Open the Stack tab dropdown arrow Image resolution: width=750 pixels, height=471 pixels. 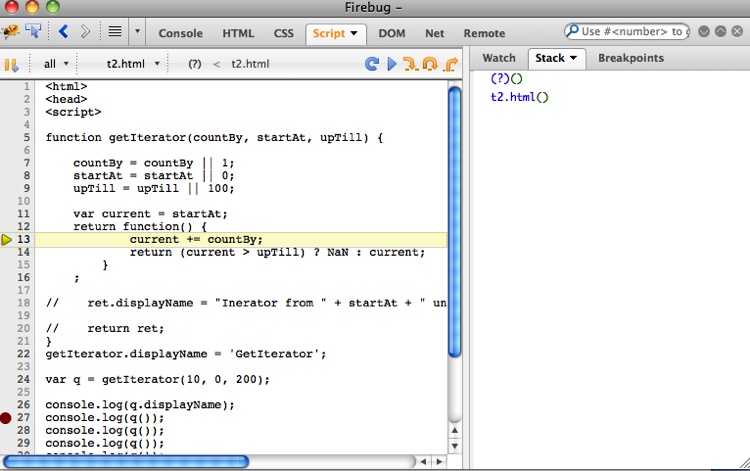click(573, 58)
